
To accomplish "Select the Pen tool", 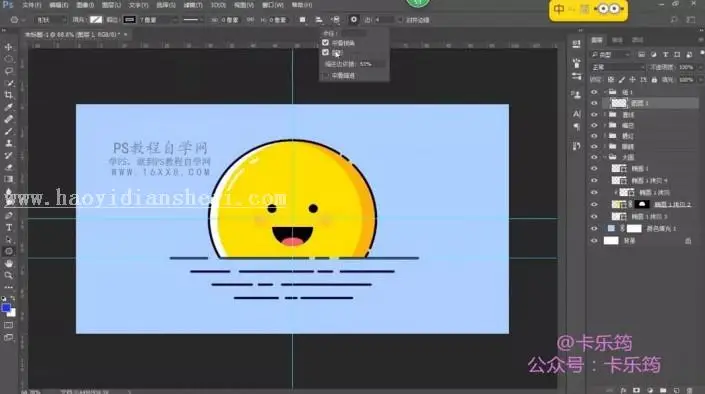I will coord(9,215).
